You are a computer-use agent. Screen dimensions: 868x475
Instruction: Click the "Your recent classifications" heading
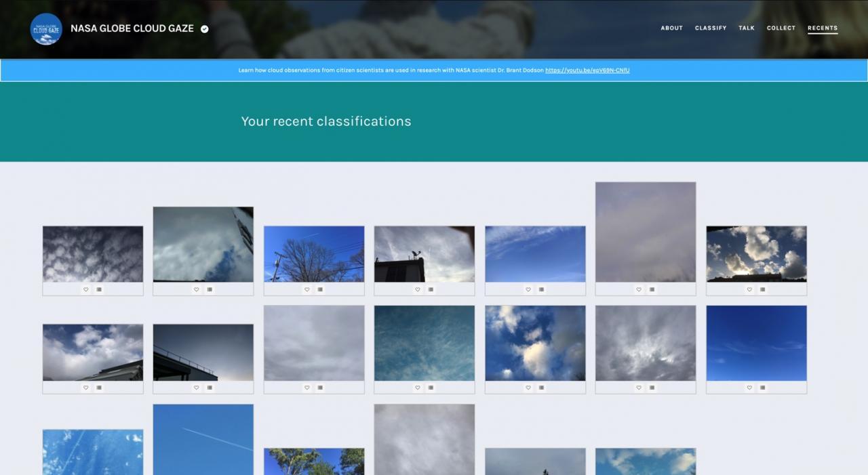[x=326, y=121]
